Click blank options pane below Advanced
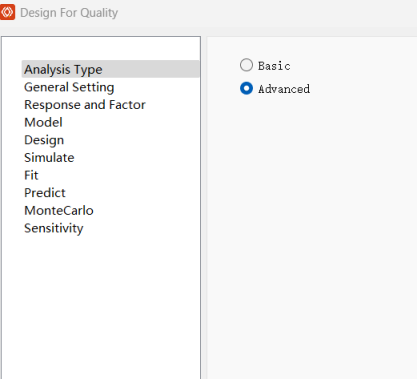 point(312,233)
